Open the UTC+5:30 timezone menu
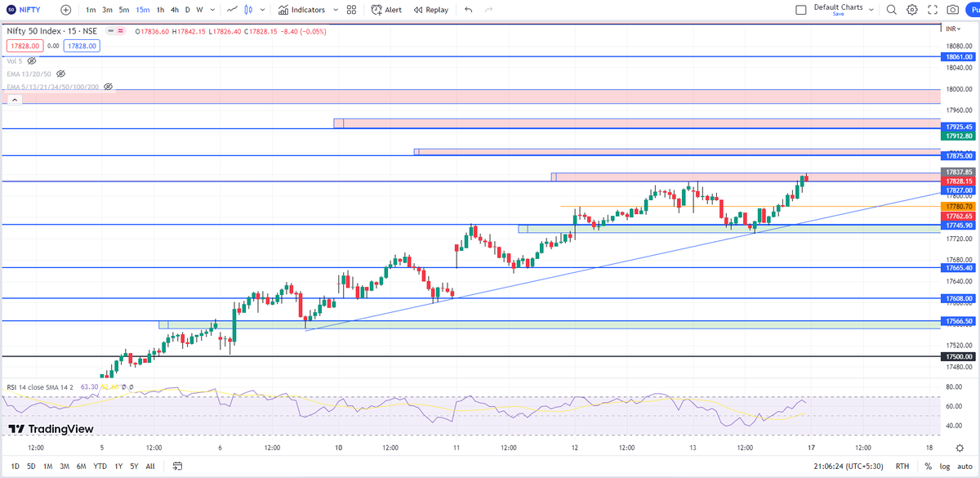This screenshot has width=980, height=478. [849, 467]
